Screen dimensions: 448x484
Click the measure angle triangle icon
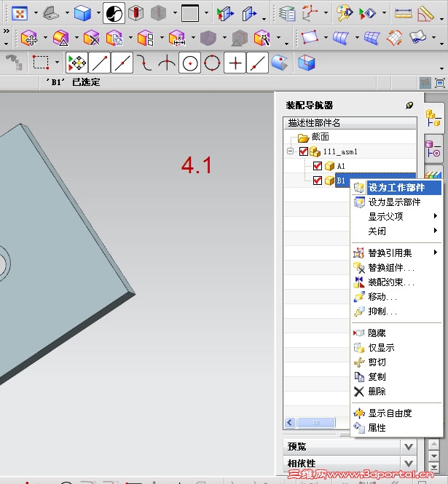[425, 14]
